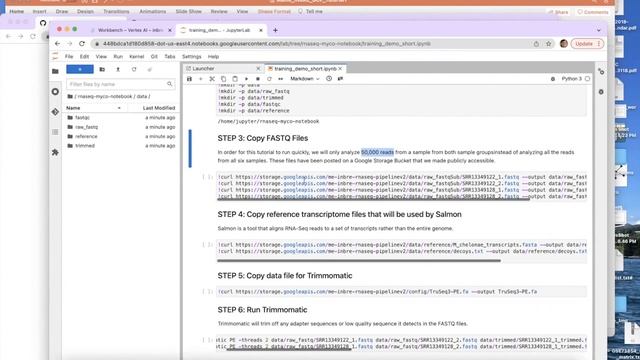Copy the selected cell
This screenshot has width=640, height=360.
[223, 79]
